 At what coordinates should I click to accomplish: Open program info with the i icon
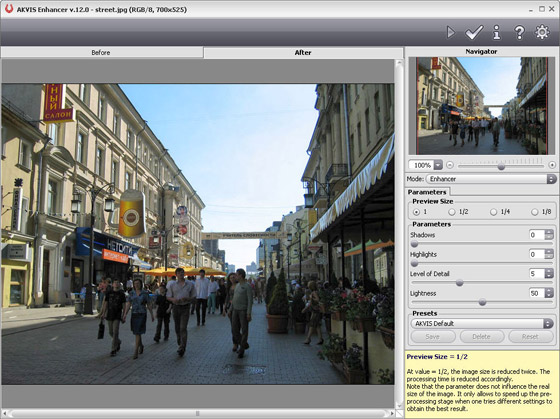496,33
